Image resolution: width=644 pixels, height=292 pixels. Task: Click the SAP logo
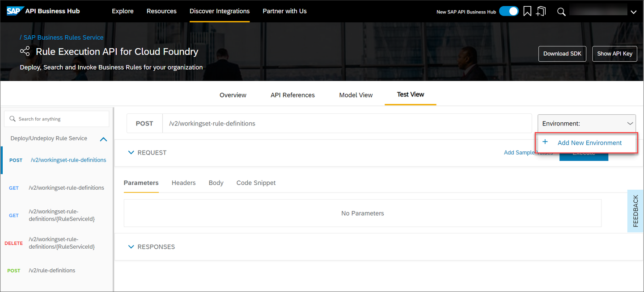coord(14,11)
